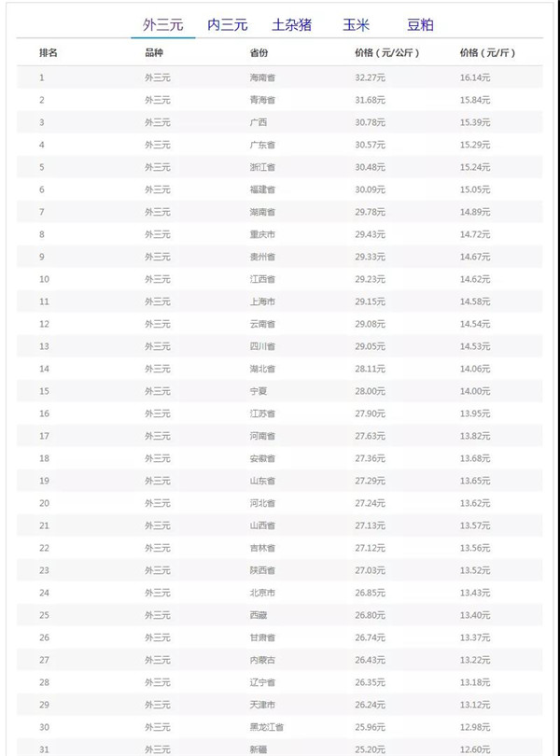Click the 省份 column header
The image size is (560, 756).
coord(259,53)
